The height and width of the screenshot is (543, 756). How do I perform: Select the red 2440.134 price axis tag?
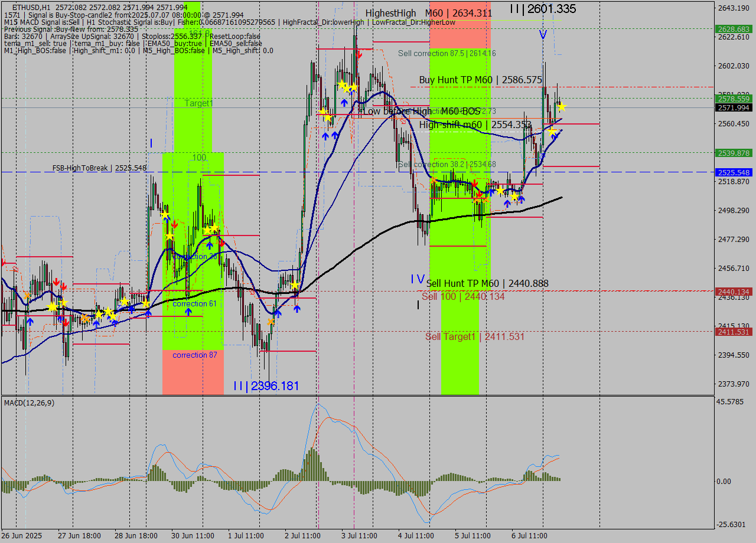coord(733,292)
